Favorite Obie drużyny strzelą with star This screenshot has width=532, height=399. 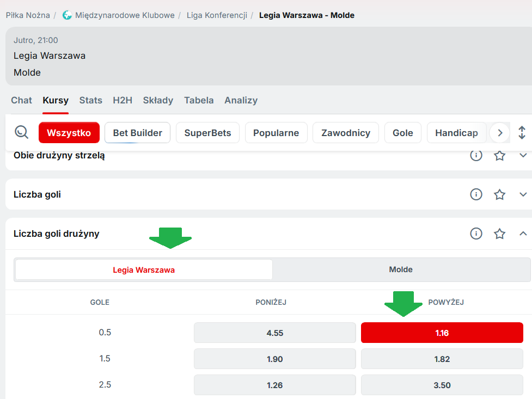[499, 156]
